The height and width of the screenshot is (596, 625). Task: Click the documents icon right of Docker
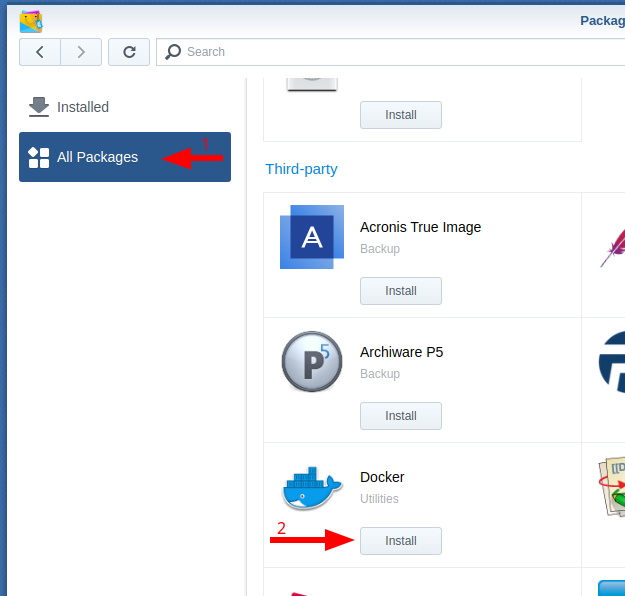(612, 488)
